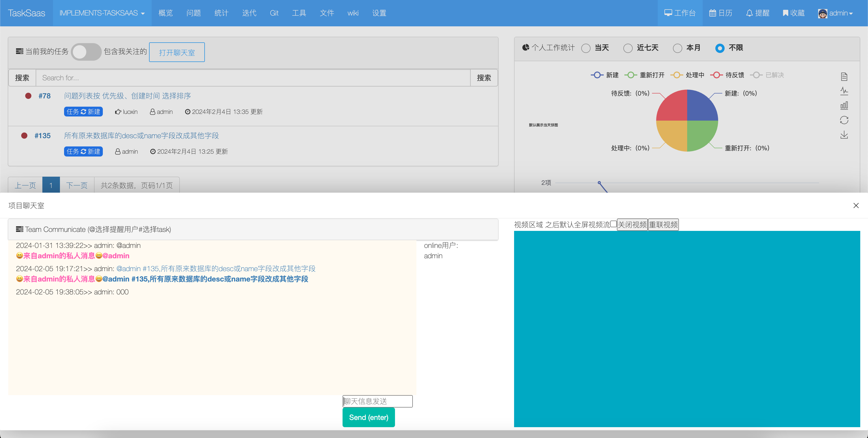Select the 近七天 radio button
This screenshot has height=438, width=868.
[628, 48]
